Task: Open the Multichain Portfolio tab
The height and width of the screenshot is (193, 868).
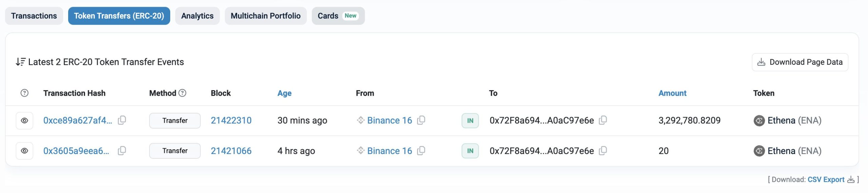Action: coord(265,16)
